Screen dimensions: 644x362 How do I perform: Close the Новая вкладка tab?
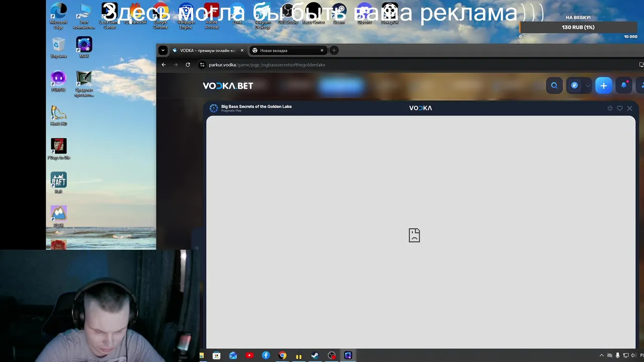pyautogui.click(x=322, y=50)
